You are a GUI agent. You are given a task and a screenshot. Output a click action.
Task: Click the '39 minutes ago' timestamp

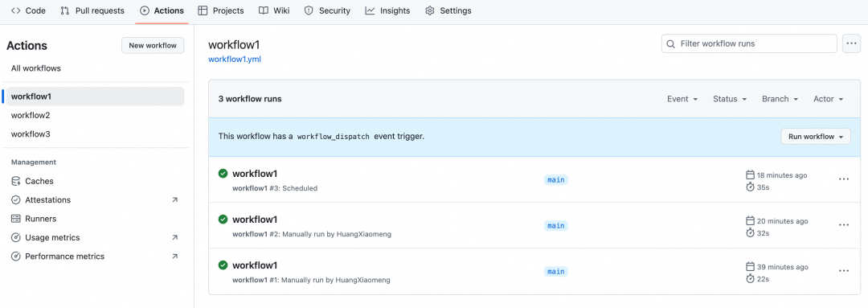(x=782, y=266)
